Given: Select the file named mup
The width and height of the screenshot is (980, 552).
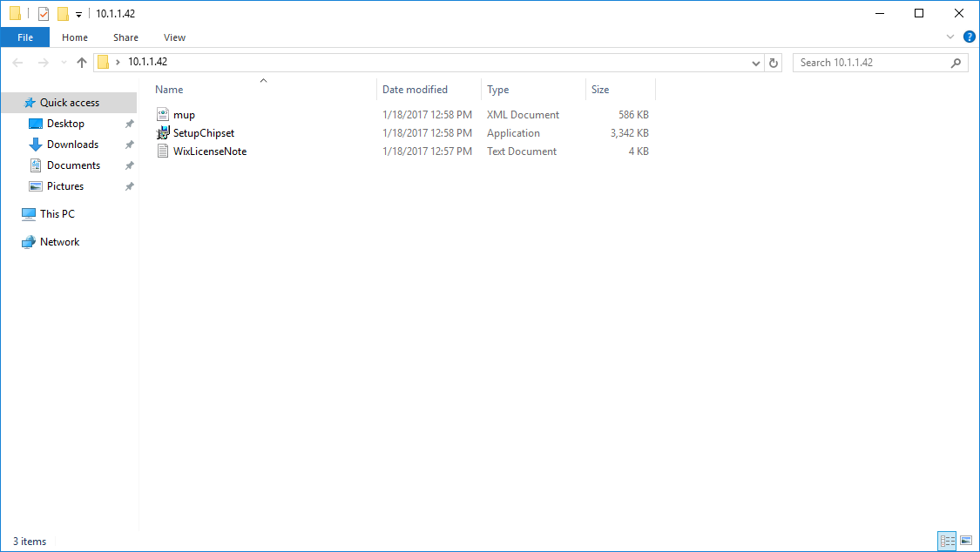Looking at the screenshot, I should (x=184, y=115).
